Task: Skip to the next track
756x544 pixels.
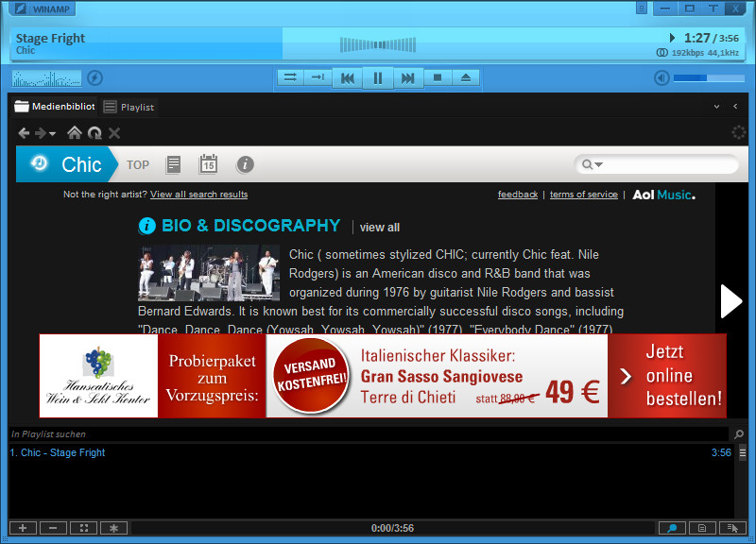Action: tap(408, 78)
